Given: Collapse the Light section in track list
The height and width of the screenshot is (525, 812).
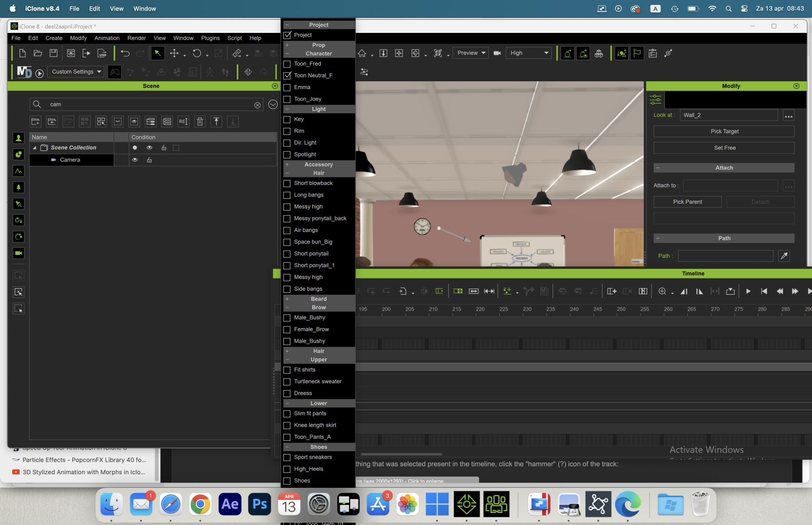Looking at the screenshot, I should [287, 109].
